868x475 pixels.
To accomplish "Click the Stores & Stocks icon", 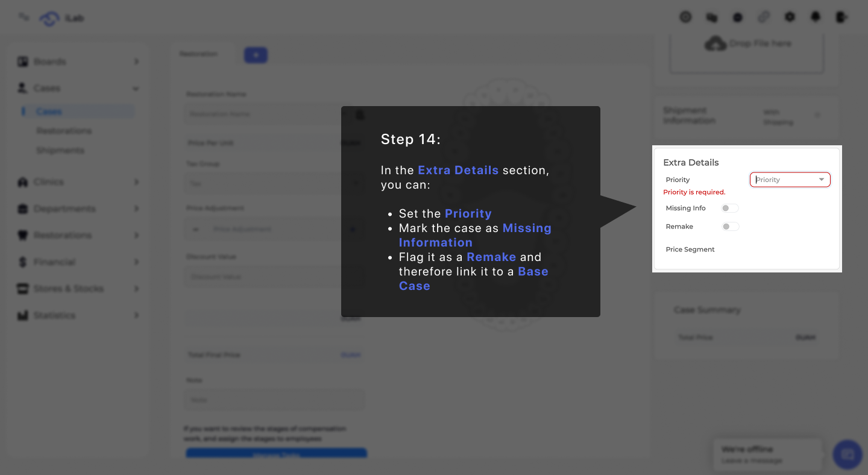I will [23, 289].
